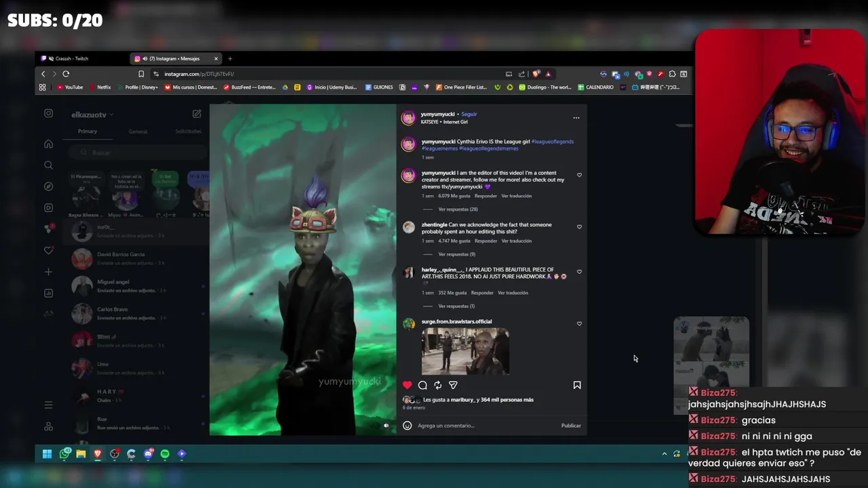
Task: Close the Instagram Mensajes browser tab
Action: 216,58
